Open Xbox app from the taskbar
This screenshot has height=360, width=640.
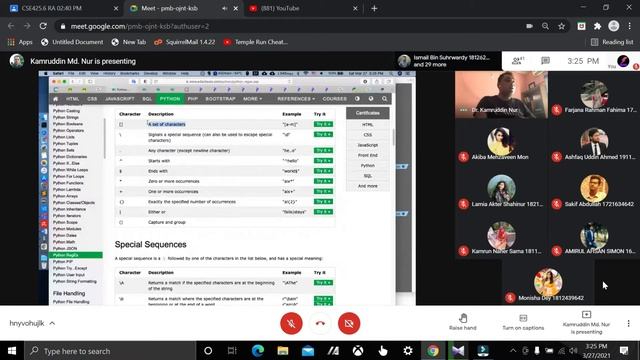pyautogui.click(x=358, y=351)
